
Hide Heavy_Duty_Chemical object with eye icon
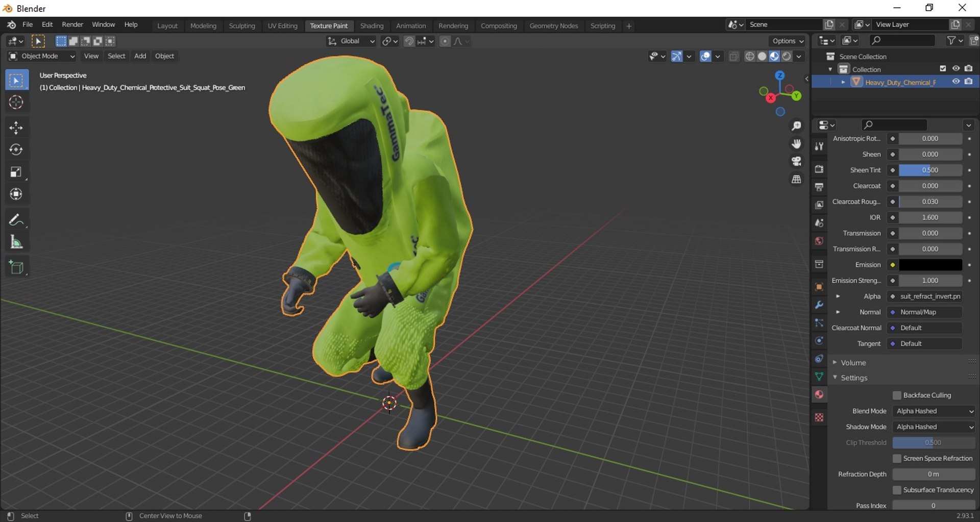pos(955,82)
